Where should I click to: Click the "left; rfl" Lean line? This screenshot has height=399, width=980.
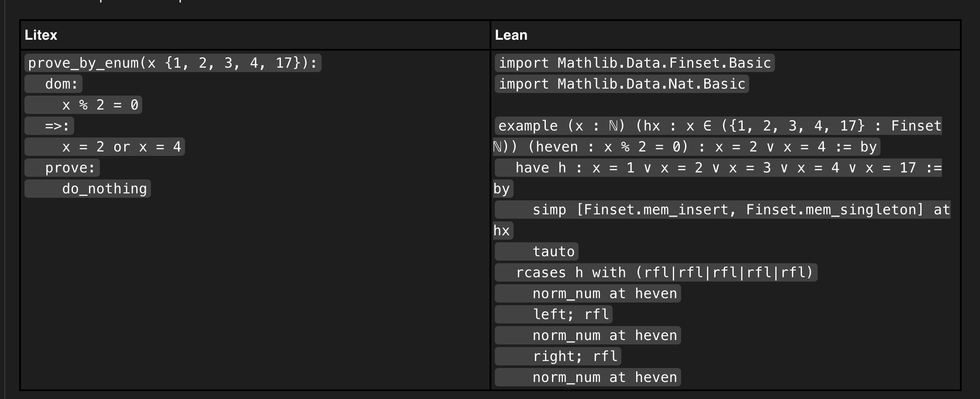(x=554, y=314)
